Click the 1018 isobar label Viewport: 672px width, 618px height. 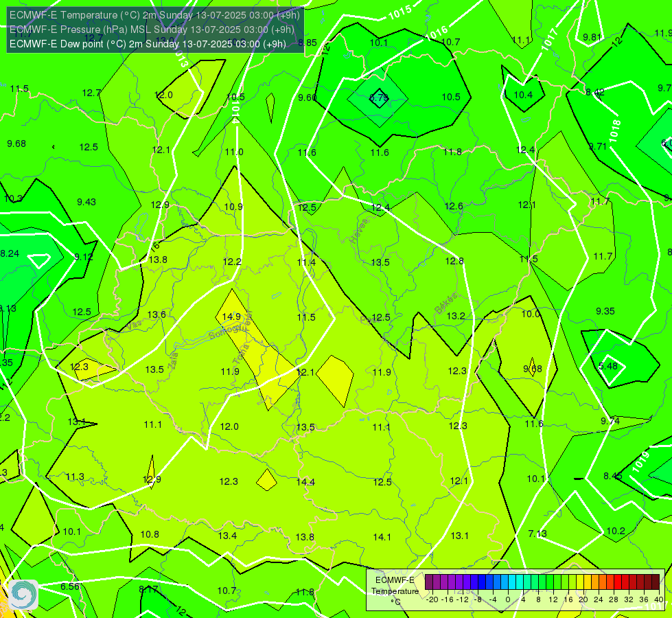pyautogui.click(x=614, y=131)
